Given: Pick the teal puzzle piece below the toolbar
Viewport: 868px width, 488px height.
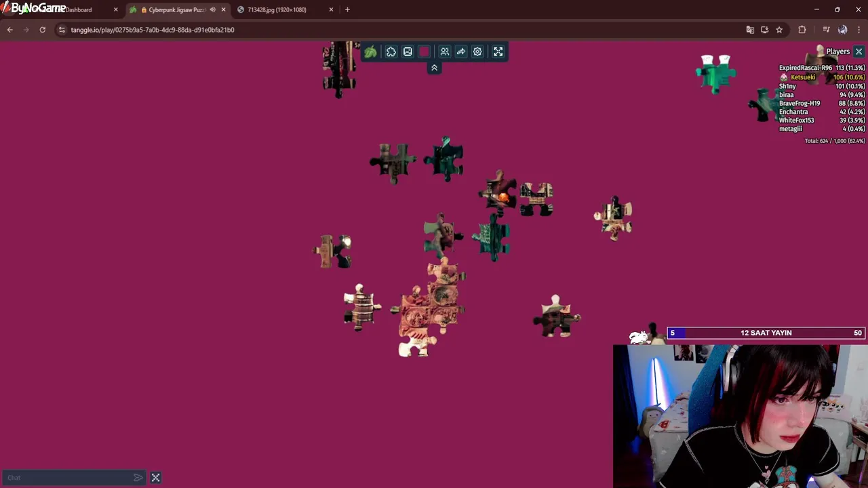Looking at the screenshot, I should [444, 159].
